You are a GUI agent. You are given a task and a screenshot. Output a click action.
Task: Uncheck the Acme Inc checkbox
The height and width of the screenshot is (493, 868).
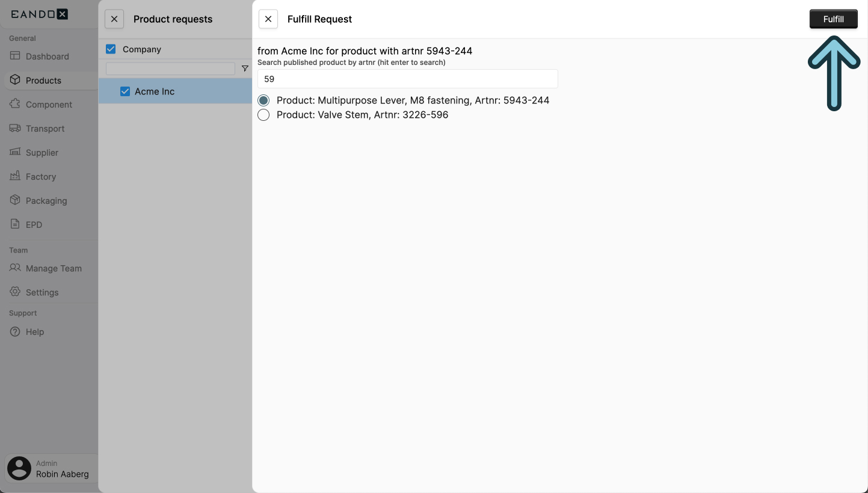tap(125, 91)
